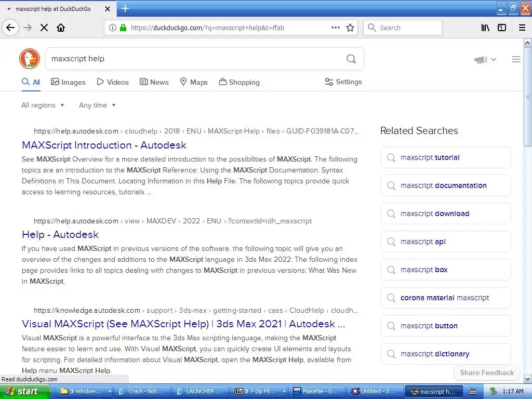Image resolution: width=532 pixels, height=399 pixels.
Task: Open the Firefox hamburger menu
Action: 522,28
